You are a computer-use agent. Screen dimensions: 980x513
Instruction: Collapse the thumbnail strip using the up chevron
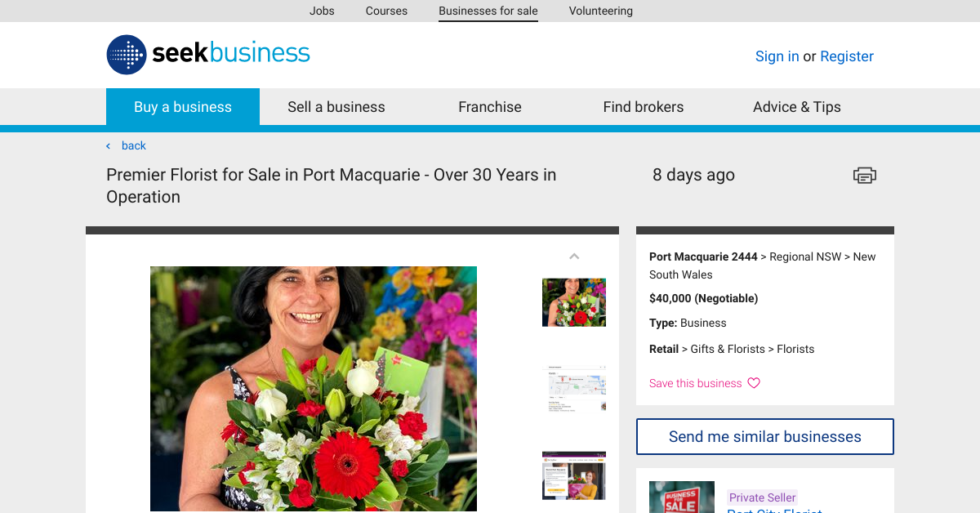point(574,256)
